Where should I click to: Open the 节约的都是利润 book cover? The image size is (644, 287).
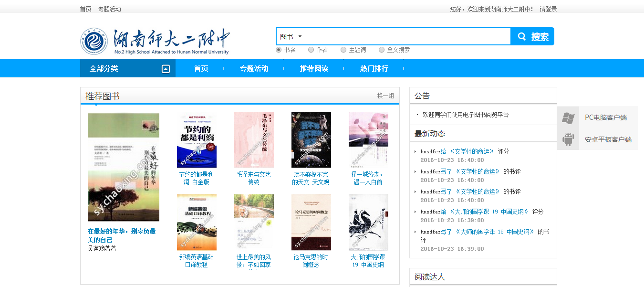click(197, 140)
